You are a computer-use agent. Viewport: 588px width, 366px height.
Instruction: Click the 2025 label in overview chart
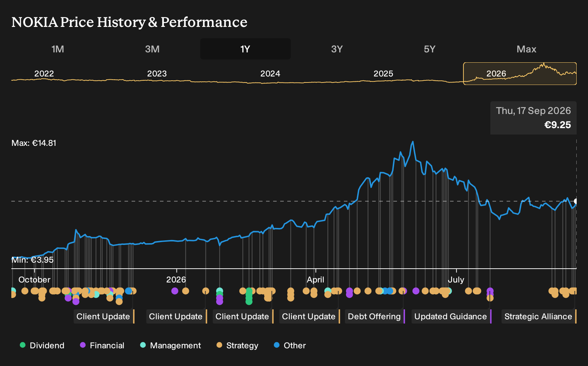[383, 74]
